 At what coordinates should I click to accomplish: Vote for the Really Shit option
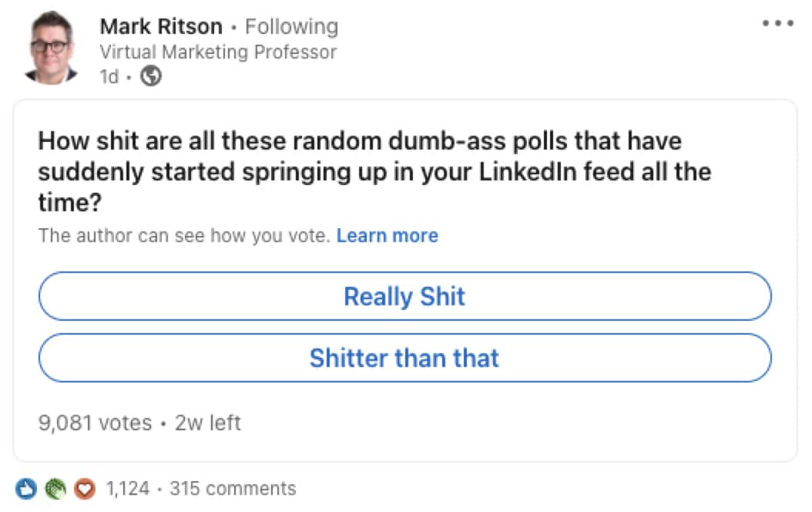(405, 296)
